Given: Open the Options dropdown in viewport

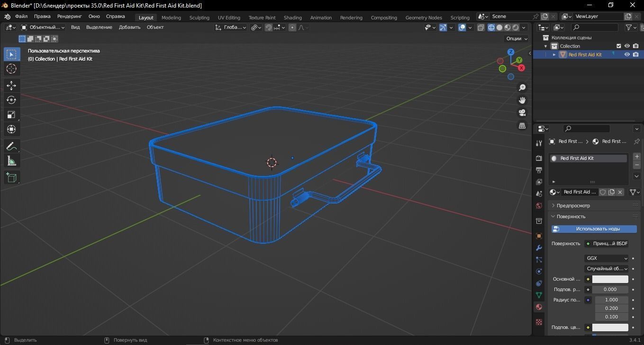Looking at the screenshot, I should [517, 39].
